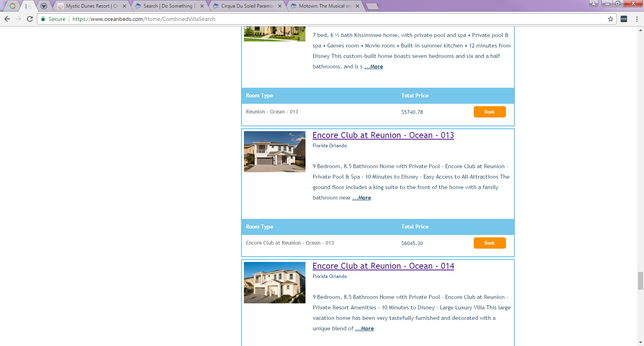Switch to the Mystic Dunes Resort tab
The height and width of the screenshot is (346, 644).
click(92, 6)
